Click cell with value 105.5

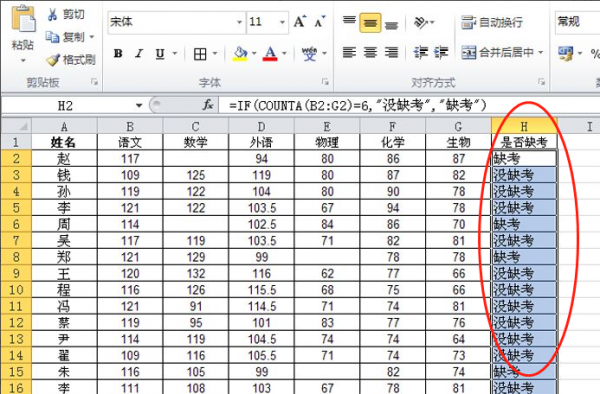click(x=261, y=356)
